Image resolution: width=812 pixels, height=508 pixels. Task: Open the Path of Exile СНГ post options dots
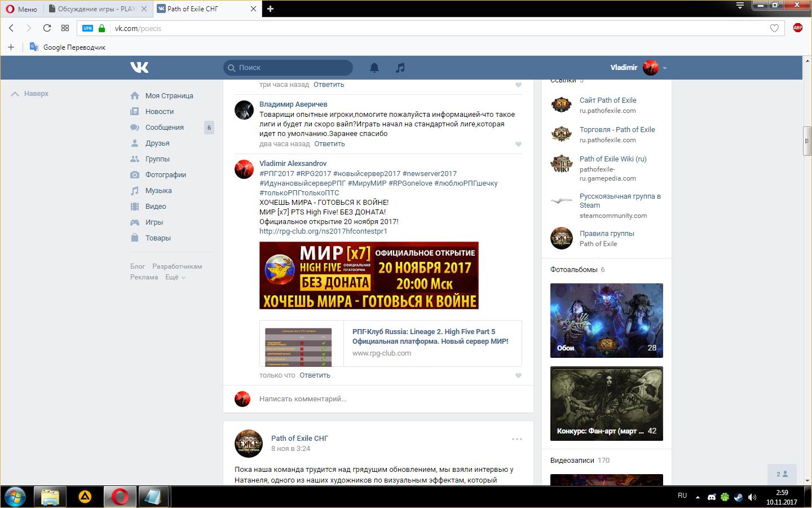click(x=517, y=439)
